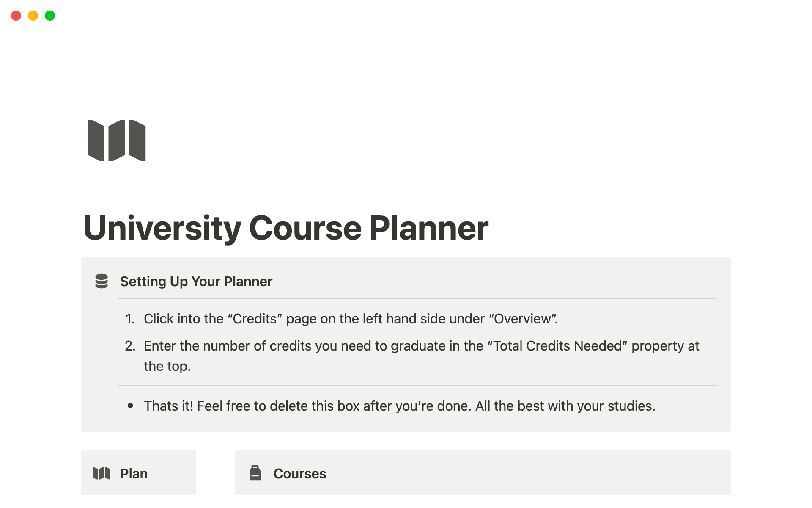Click the divider line under the callout heading

(417, 298)
